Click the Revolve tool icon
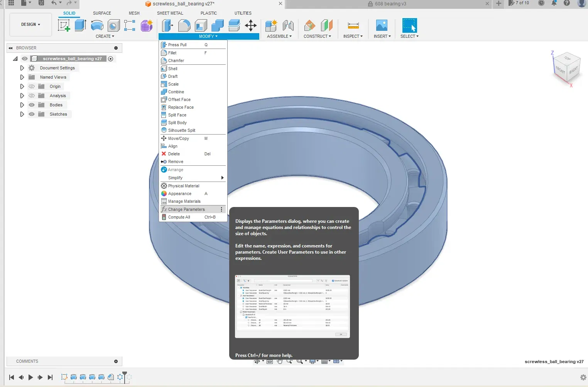Screen dimensions: 588x387 [97, 26]
